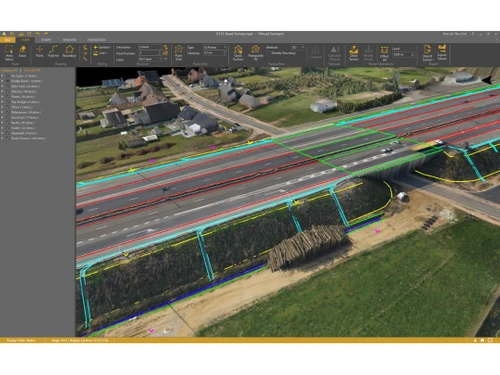The width and height of the screenshot is (500, 375).
Task: Open the Layer dropdown in Structure group
Action: pos(150,59)
